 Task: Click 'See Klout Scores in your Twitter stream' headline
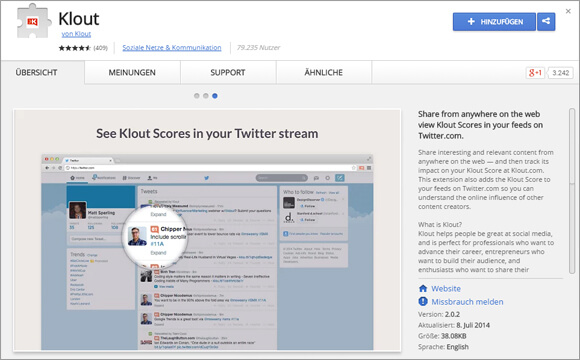point(207,134)
